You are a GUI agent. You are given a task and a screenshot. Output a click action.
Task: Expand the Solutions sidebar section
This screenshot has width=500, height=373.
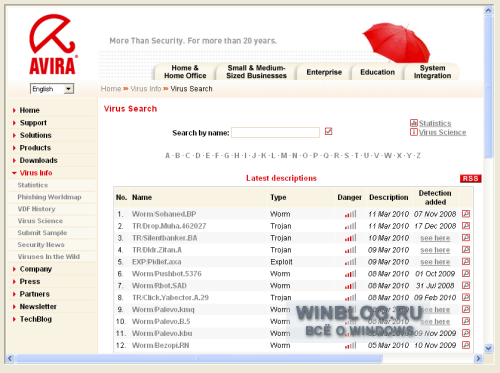point(14,135)
